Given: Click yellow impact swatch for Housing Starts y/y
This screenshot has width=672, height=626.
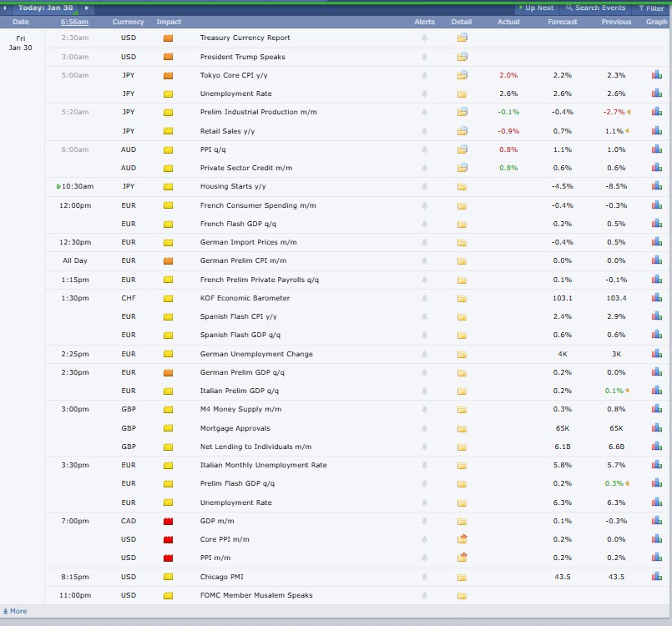Looking at the screenshot, I should (168, 187).
